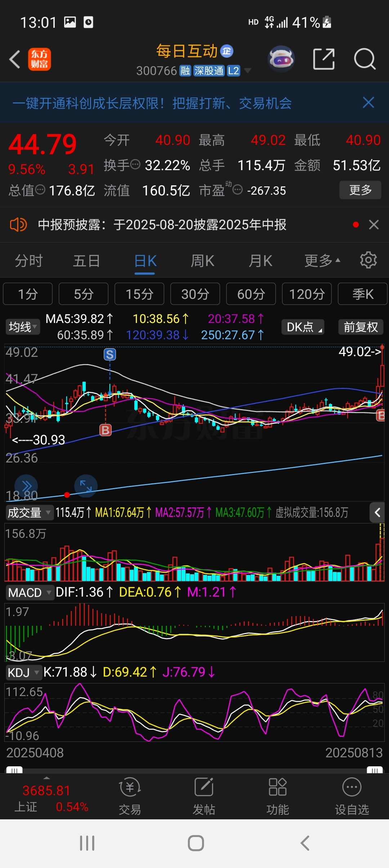
Task: Tap the L2 level badge
Action: pyautogui.click(x=233, y=71)
